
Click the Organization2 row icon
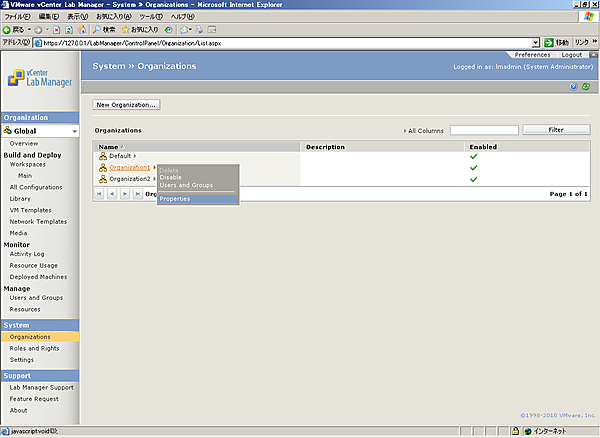point(102,179)
